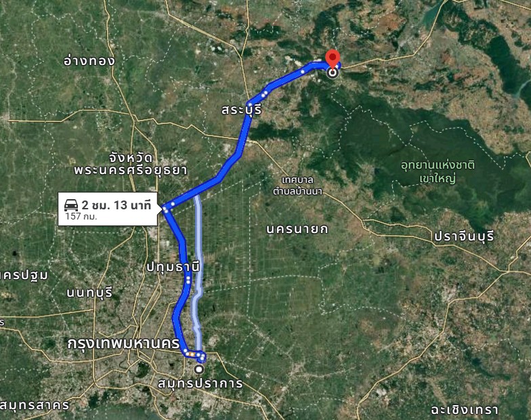The image size is (531, 420).
Task: Click the destination circle beneath the red pin
Action: pyautogui.click(x=333, y=72)
